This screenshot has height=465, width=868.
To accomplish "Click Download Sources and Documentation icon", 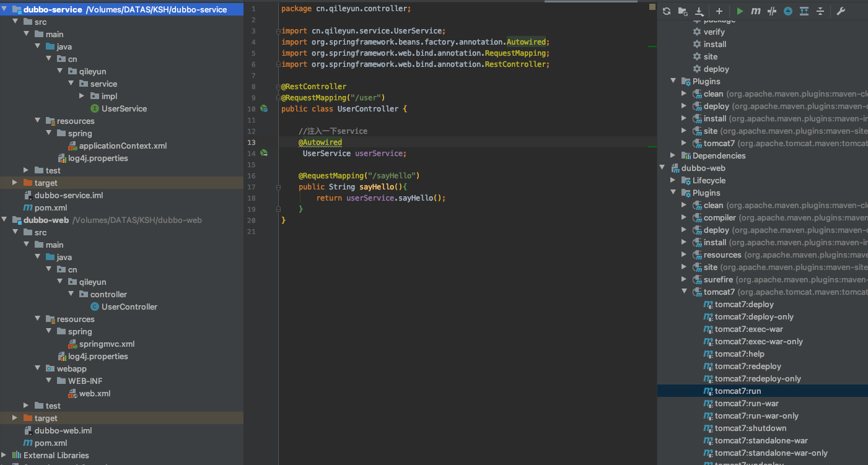I will coord(699,11).
